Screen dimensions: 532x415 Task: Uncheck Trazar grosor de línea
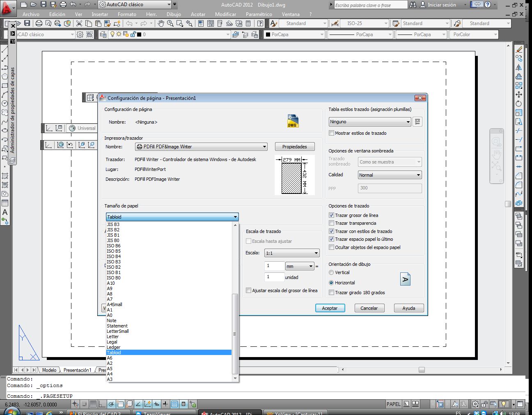pyautogui.click(x=332, y=215)
